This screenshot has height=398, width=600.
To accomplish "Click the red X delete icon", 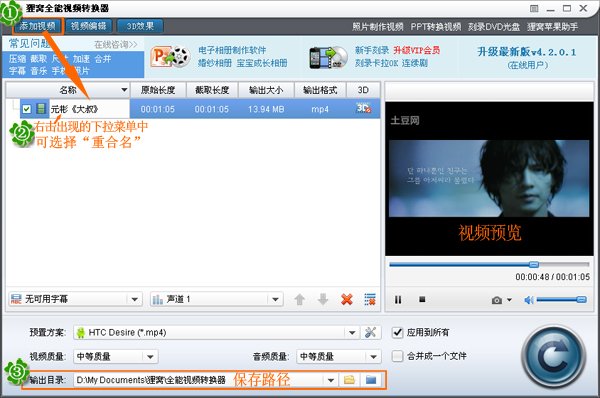I will 347,299.
